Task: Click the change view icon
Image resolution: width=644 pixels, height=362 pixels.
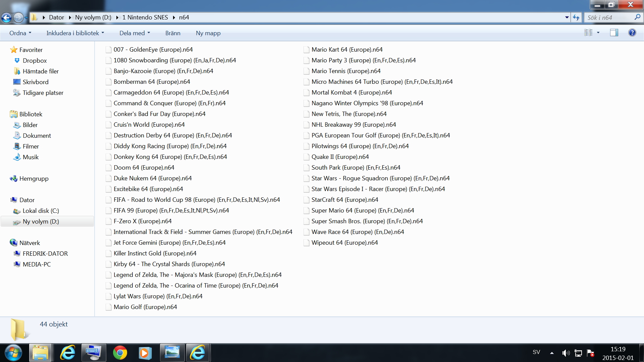Action: point(588,33)
